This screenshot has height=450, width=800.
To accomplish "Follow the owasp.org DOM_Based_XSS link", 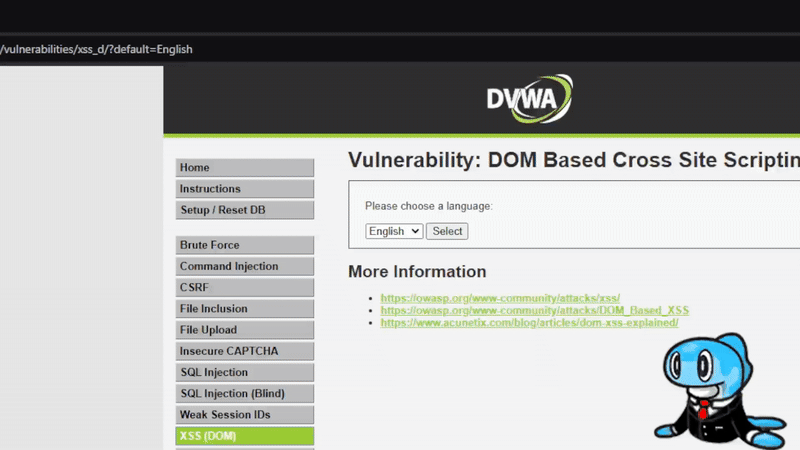I will coord(535,310).
